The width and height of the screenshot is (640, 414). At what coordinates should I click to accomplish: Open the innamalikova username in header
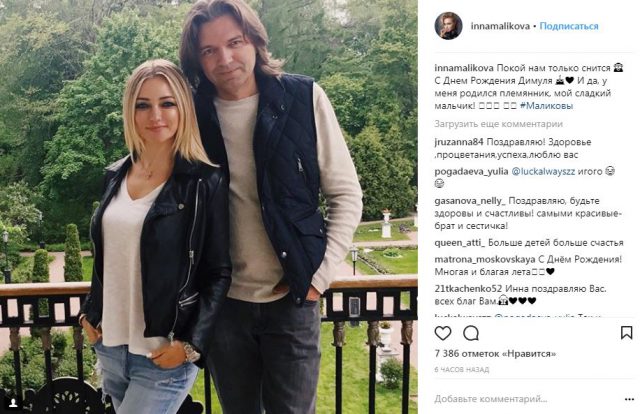(500, 26)
